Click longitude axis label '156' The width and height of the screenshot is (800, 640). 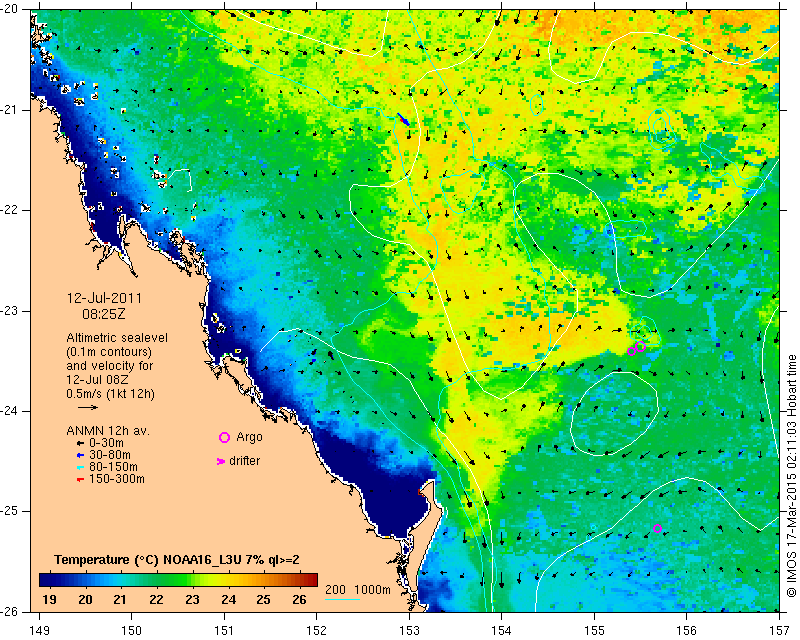tap(687, 631)
